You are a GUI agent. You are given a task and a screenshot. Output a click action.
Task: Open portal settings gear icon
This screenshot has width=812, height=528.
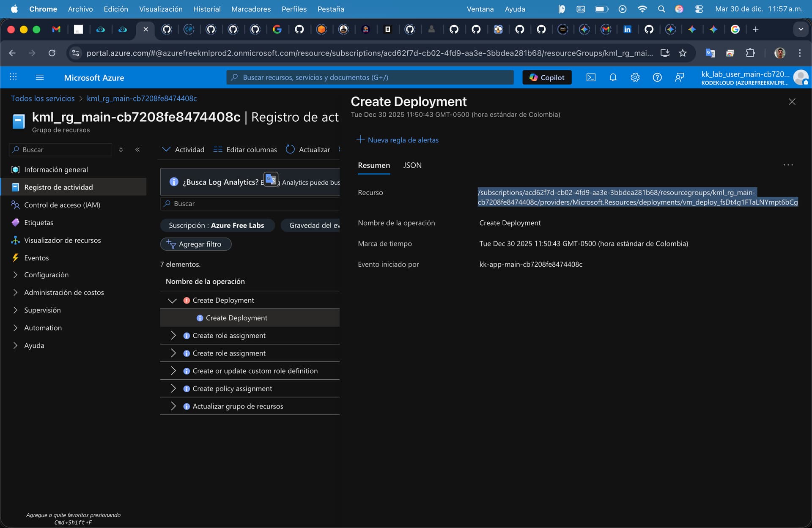click(x=635, y=77)
